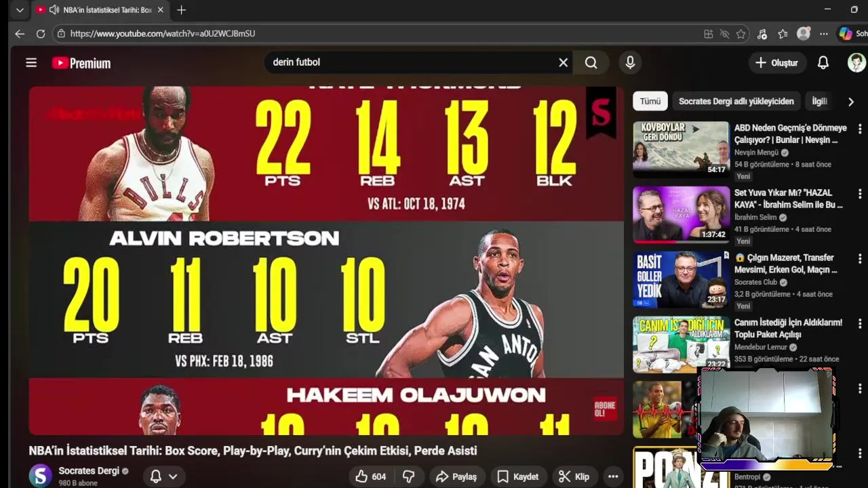Open more actions ellipsis under the video
The height and width of the screenshot is (488, 868).
click(x=613, y=476)
